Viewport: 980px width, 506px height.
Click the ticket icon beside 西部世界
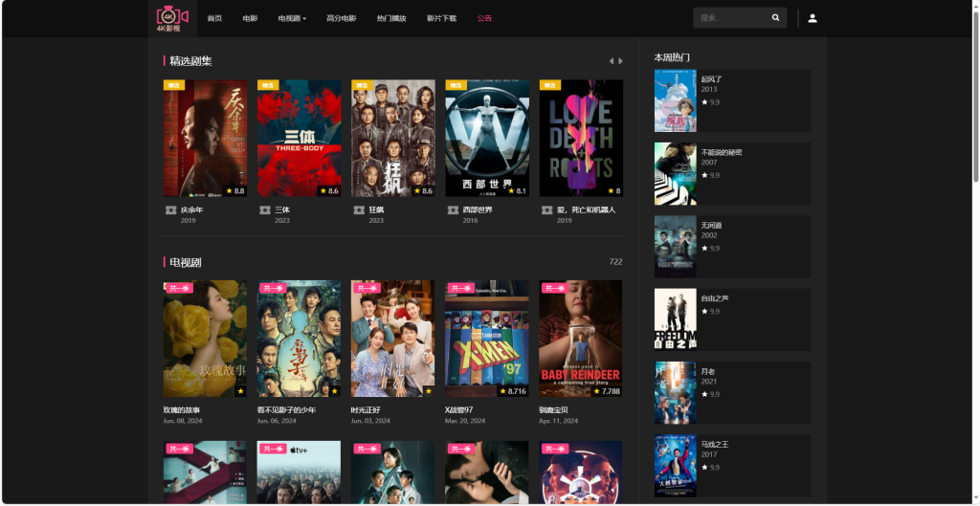453,210
